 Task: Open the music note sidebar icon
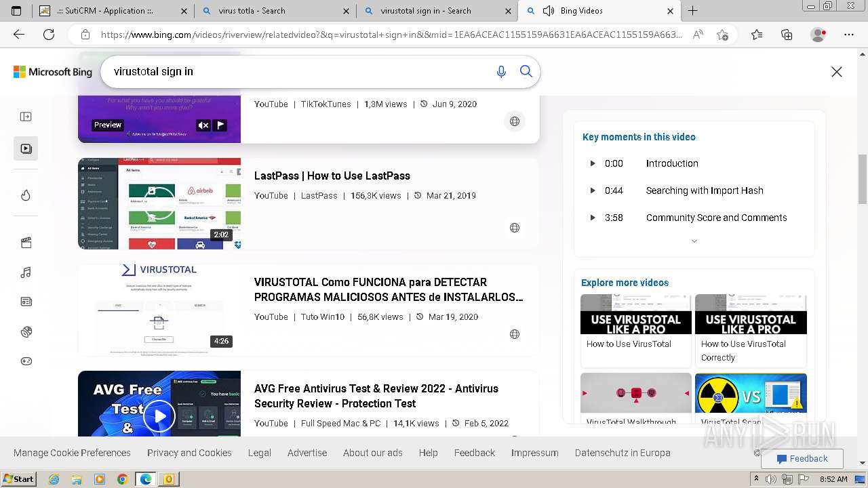(x=26, y=272)
